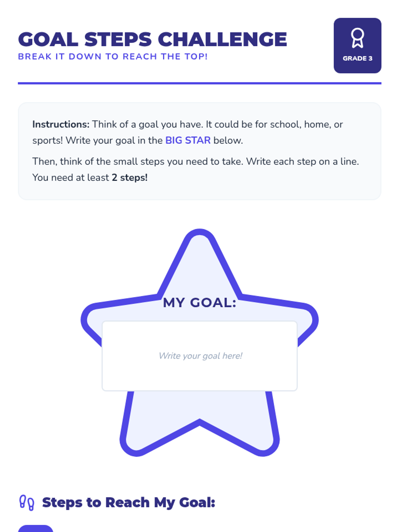Click the bold '2 steps!' text
The image size is (399, 532).
130,178
